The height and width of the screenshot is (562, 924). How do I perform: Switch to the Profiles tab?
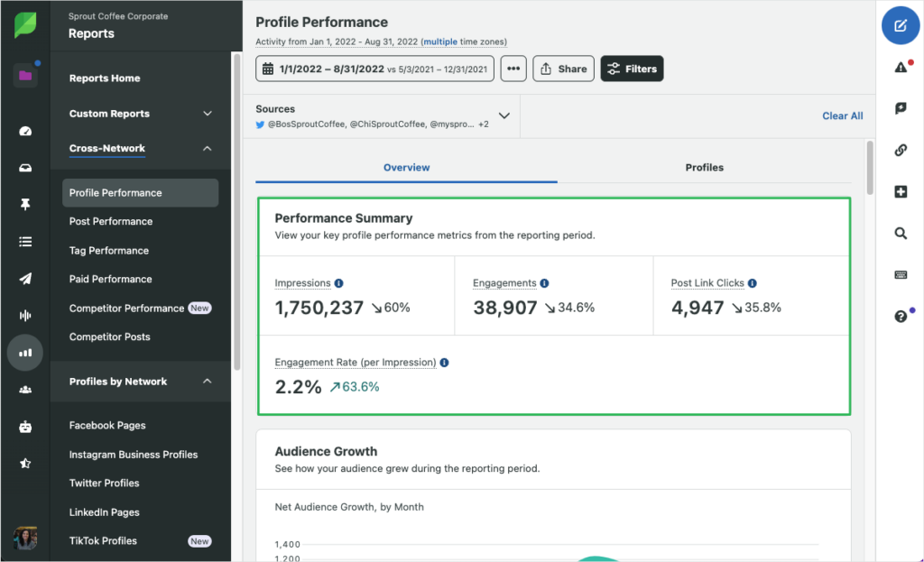pyautogui.click(x=704, y=167)
